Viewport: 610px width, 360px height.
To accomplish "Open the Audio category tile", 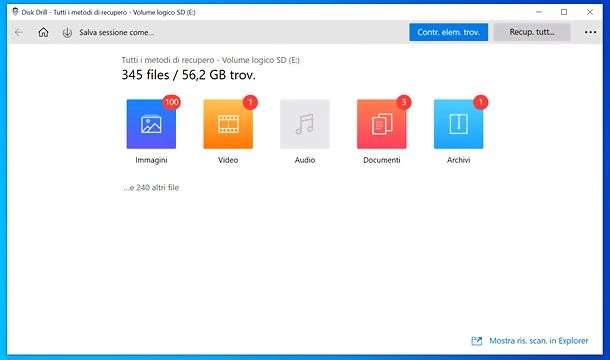I will tap(305, 124).
